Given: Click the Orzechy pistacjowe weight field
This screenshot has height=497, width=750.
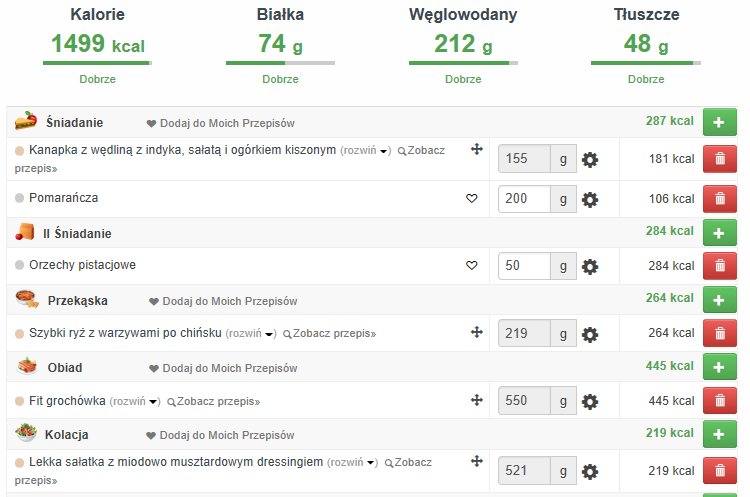Looking at the screenshot, I should [x=524, y=266].
